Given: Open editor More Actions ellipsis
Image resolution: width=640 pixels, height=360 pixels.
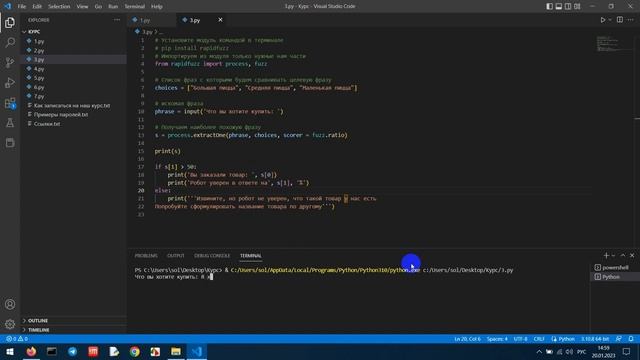Looking at the screenshot, I should 631,20.
